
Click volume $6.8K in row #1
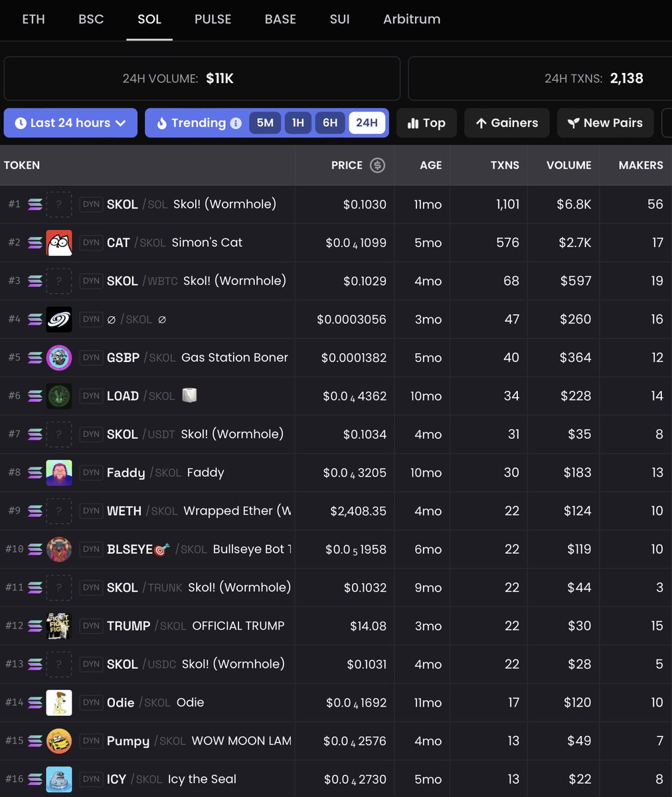point(574,205)
